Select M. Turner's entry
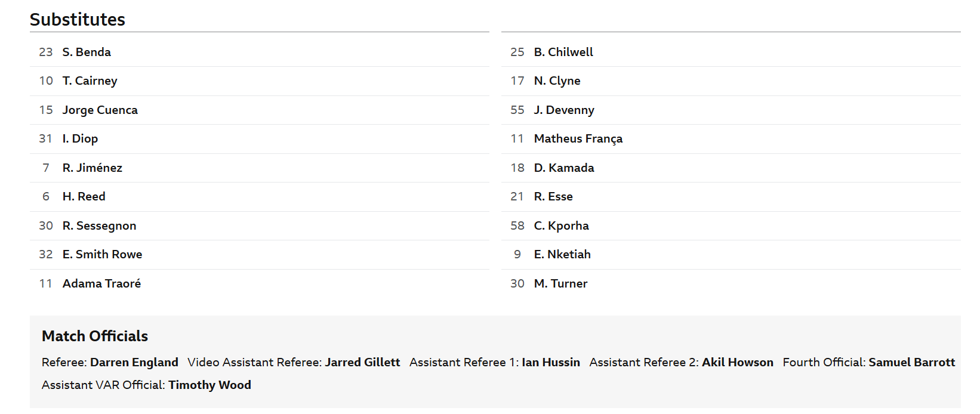This screenshot has height=414, width=980. tap(560, 283)
